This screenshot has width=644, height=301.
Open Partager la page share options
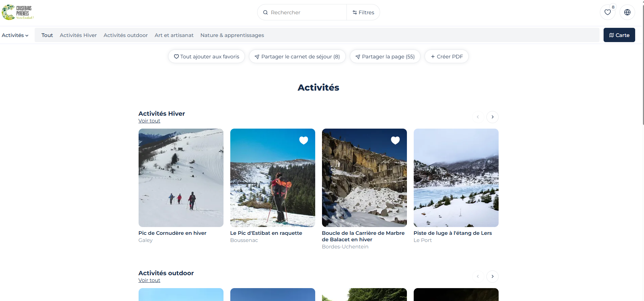[385, 57]
